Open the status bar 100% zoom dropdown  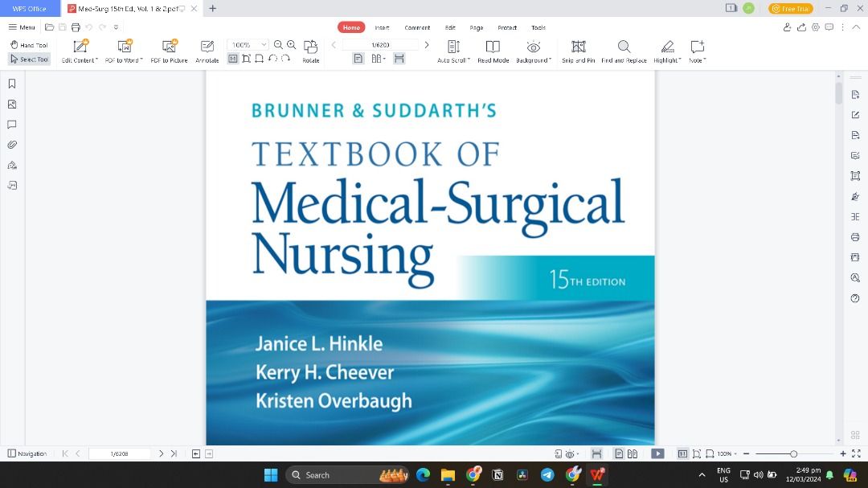pyautogui.click(x=727, y=453)
